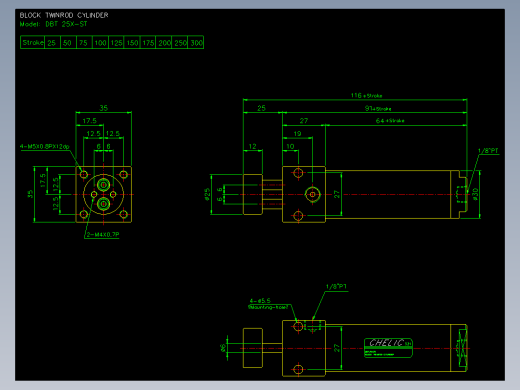Click the ø25 diameter dimension label
The width and height of the screenshot is (520, 390).
207,194
